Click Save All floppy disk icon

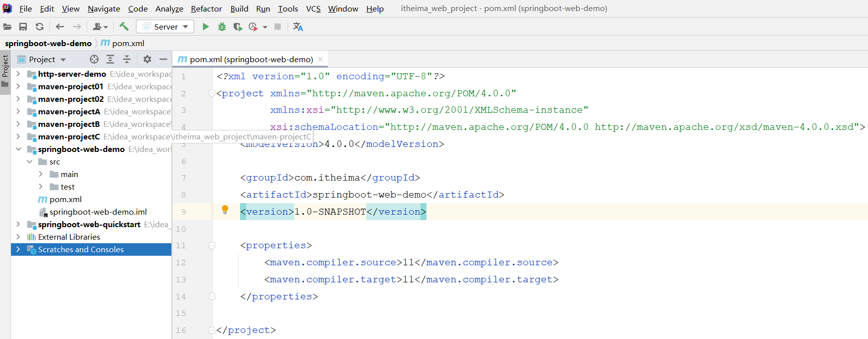point(23,27)
